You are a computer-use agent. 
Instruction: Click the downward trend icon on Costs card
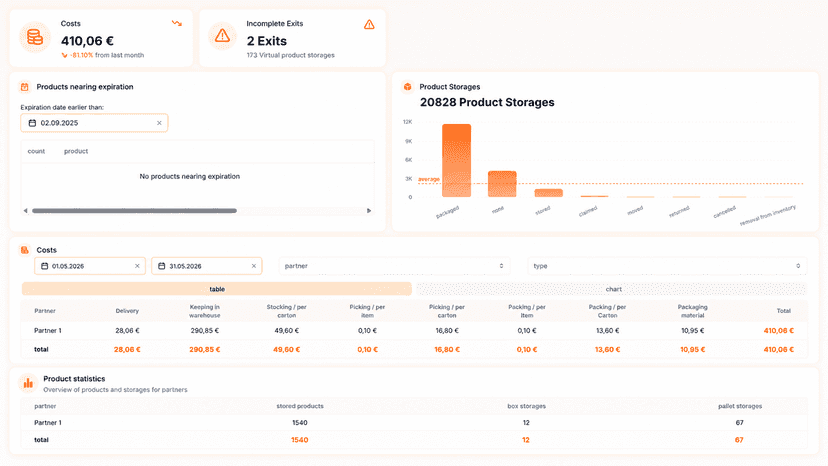[x=177, y=23]
